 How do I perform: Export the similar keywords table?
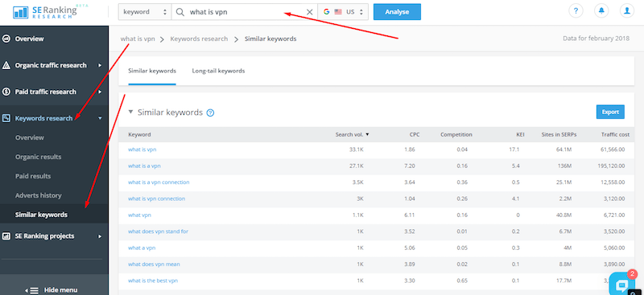coord(610,112)
